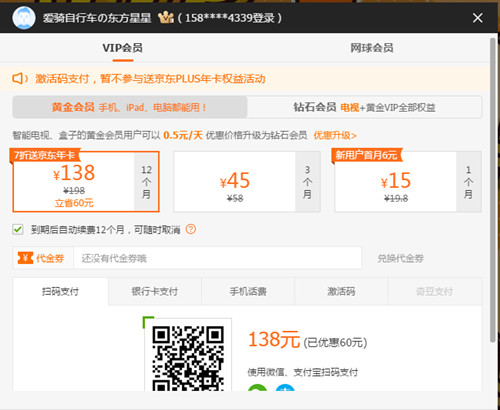Select 奇豆支付 payment tab
Screen dimensions: 500x410
[435, 291]
